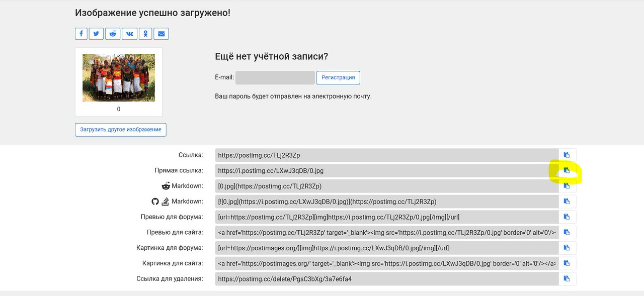The image size is (644, 296).
Task: Share the image on Facebook
Action: (x=82, y=34)
